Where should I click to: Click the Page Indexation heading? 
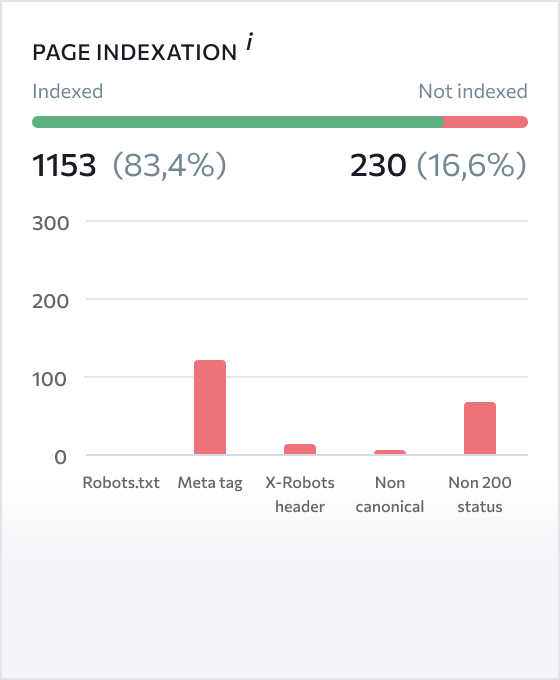pos(134,52)
